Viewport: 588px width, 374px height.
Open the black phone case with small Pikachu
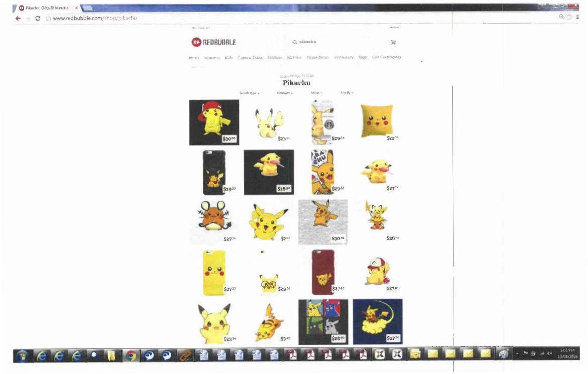tap(214, 172)
